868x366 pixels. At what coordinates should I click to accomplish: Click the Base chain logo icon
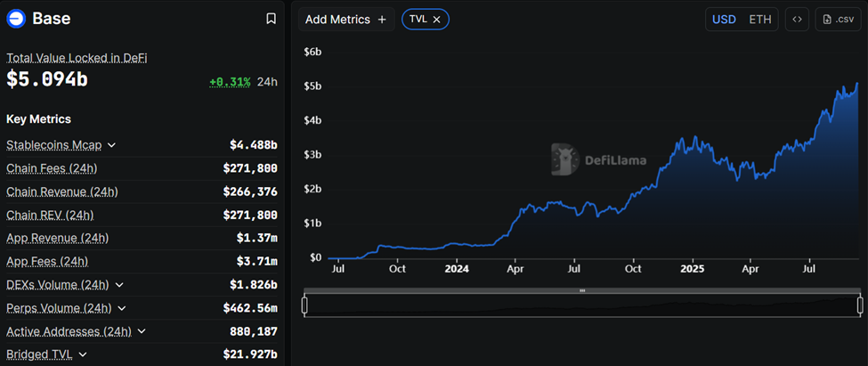pyautogui.click(x=16, y=19)
